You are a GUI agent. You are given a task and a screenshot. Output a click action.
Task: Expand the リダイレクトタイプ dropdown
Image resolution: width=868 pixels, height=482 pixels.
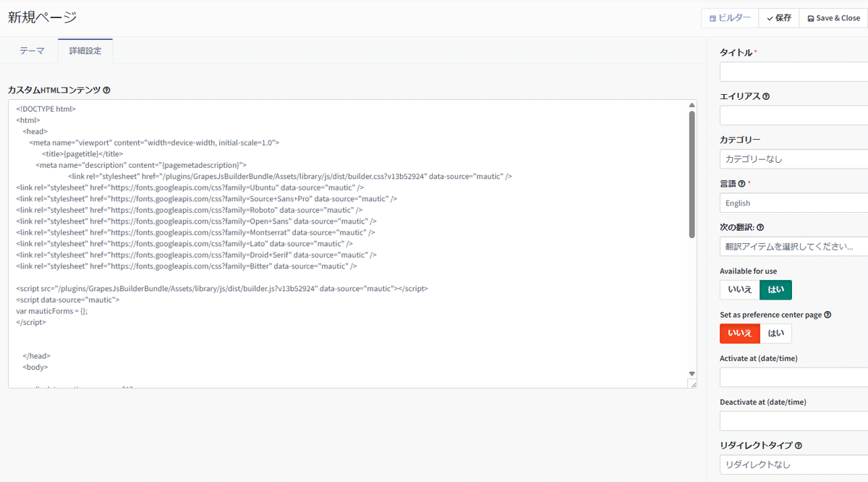[793, 465]
